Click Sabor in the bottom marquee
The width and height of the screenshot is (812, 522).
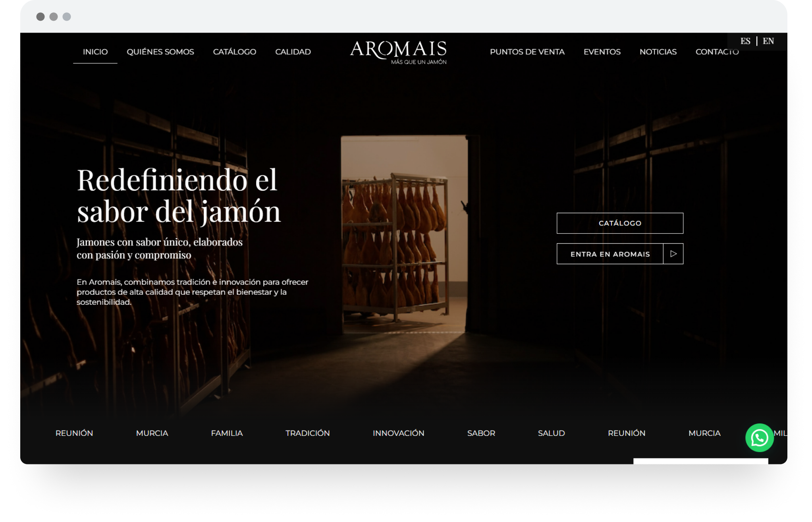click(481, 433)
